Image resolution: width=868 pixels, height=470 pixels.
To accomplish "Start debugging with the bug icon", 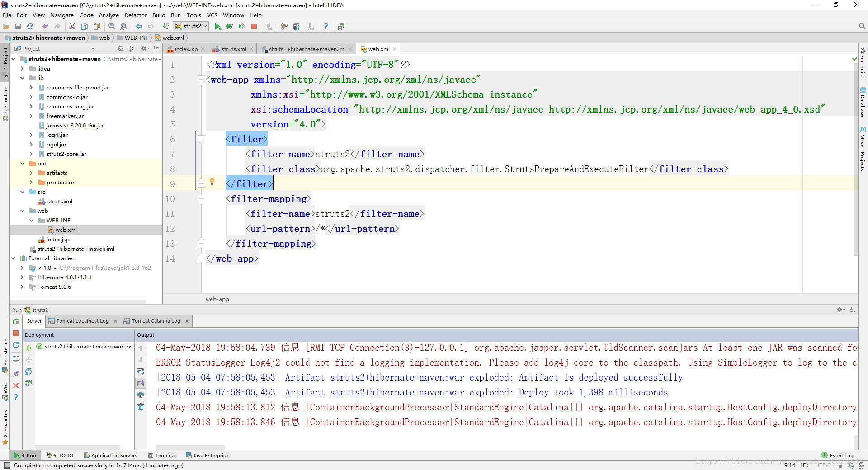I will [x=230, y=26].
